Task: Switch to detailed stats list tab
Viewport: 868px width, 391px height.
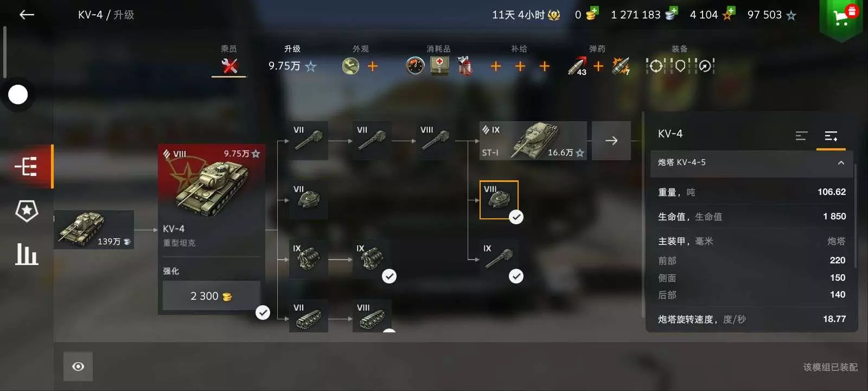Action: 831,136
